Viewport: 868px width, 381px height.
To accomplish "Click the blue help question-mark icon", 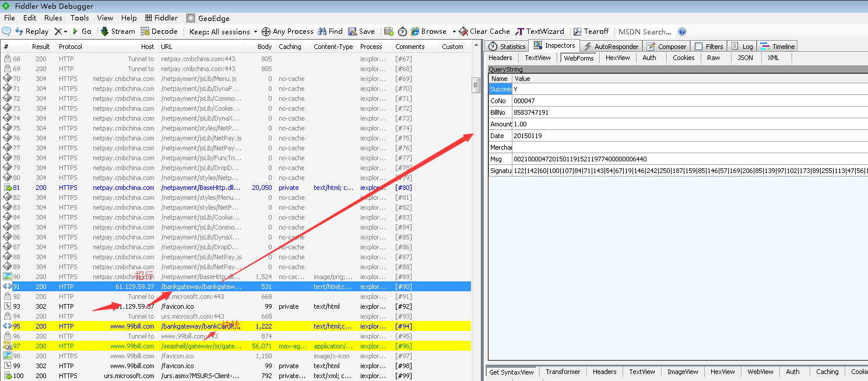I will pos(682,31).
